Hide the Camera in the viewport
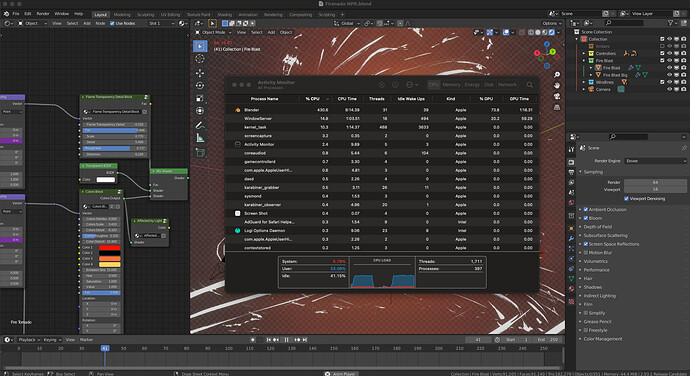 [x=669, y=89]
